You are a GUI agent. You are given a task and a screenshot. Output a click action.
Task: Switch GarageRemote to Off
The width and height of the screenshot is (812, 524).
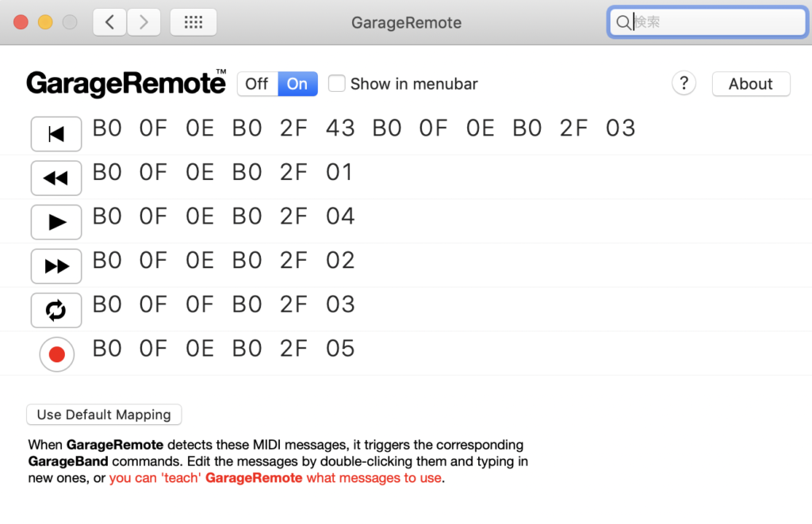[x=257, y=84]
